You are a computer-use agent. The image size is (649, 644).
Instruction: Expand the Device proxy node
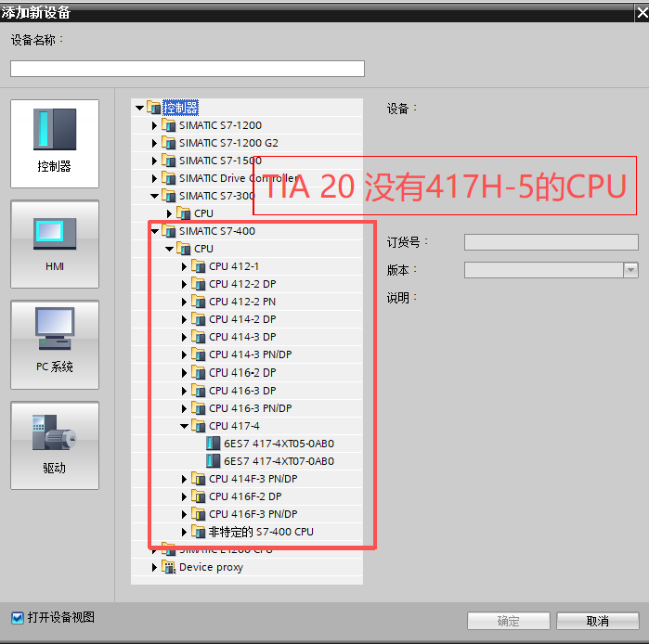pos(154,568)
